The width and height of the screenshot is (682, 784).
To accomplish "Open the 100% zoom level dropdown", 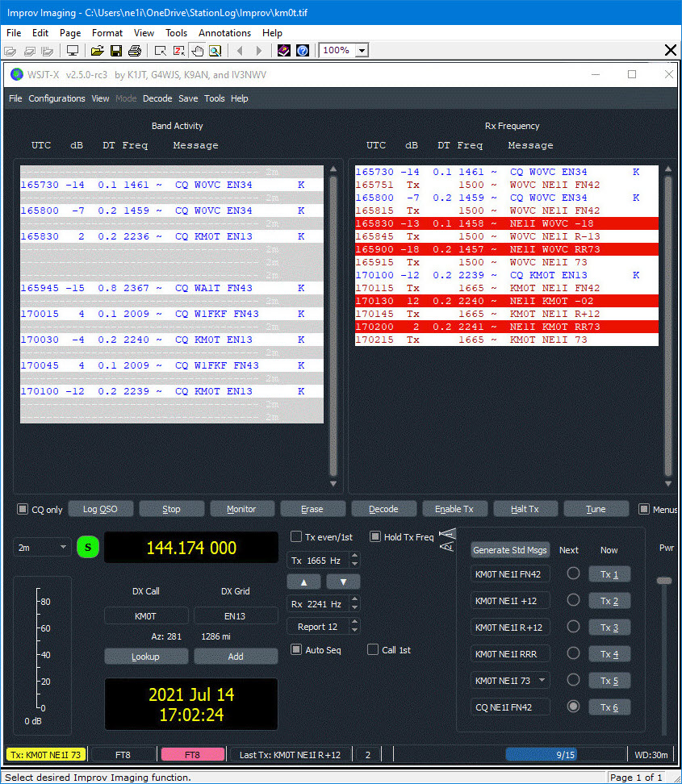I will 362,51.
